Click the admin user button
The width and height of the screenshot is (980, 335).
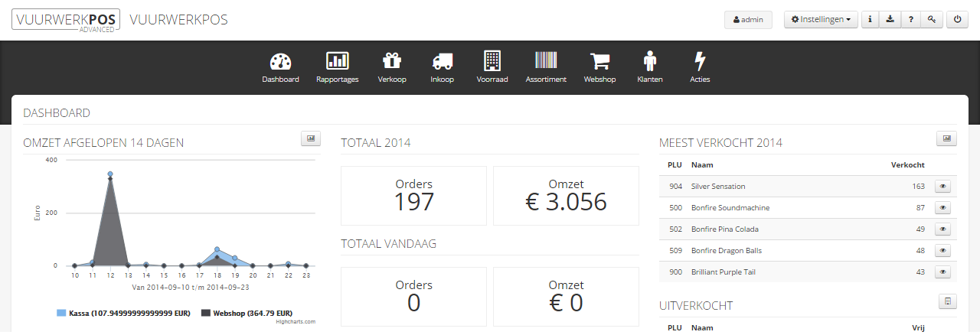point(748,20)
